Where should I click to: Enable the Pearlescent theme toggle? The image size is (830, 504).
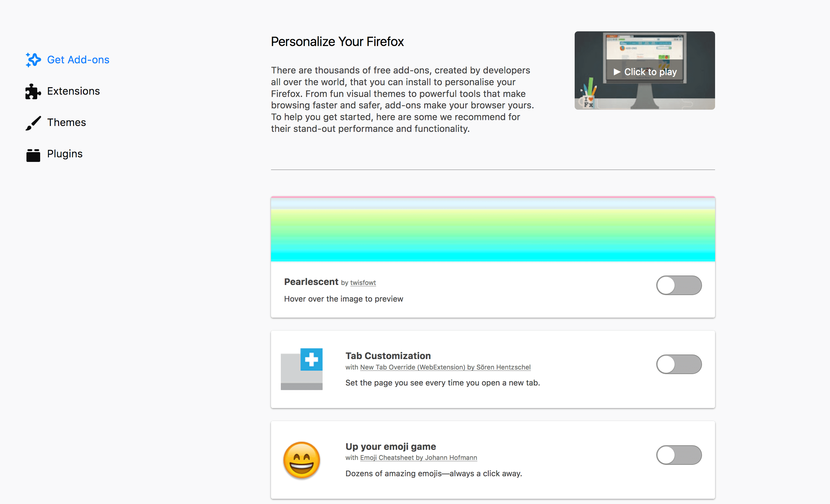click(x=679, y=285)
